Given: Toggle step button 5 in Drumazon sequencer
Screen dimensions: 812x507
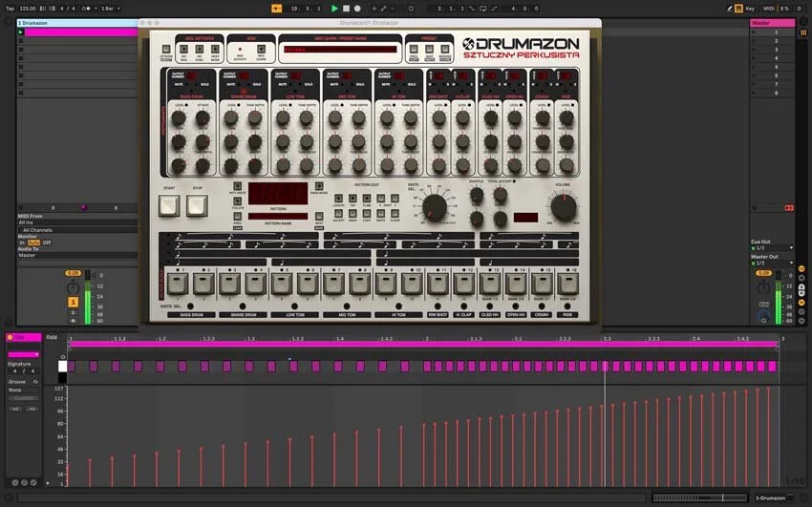Looking at the screenshot, I should click(282, 284).
